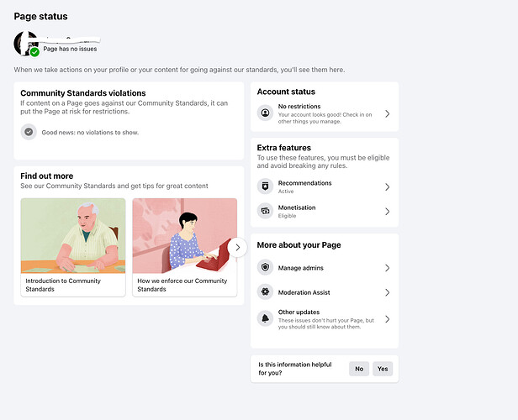Expand the Other updates chevron
518x420 pixels.
387,319
